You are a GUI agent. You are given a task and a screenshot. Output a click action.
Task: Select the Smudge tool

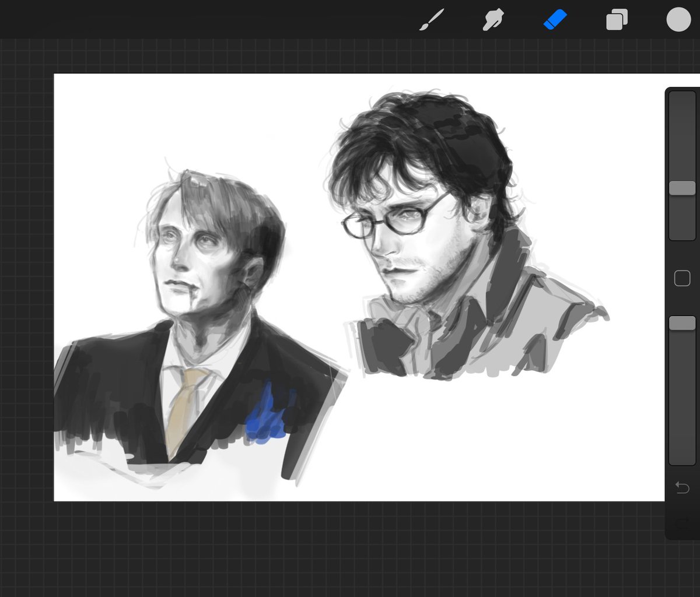(494, 20)
